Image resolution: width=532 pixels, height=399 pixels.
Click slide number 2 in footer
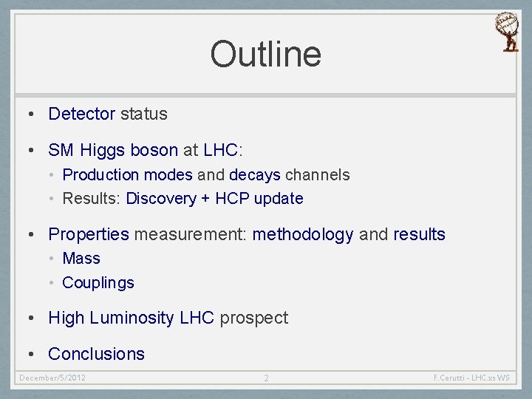coord(266,378)
